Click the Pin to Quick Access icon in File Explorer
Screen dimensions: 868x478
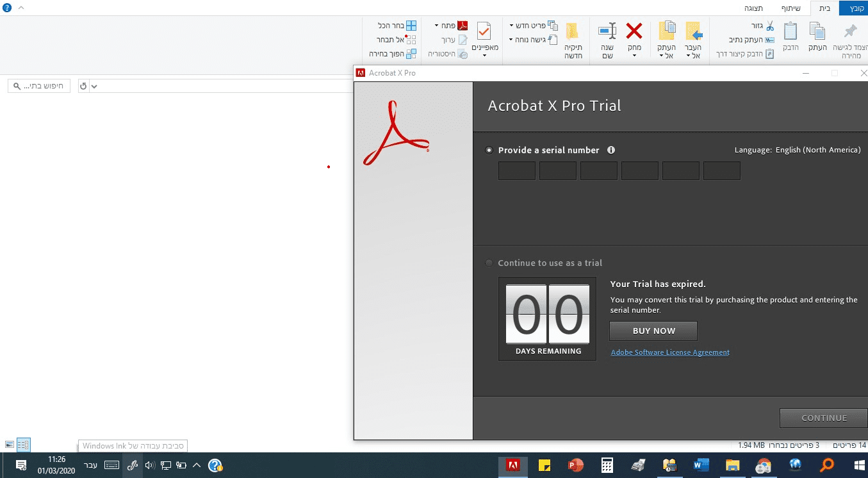[x=850, y=31]
